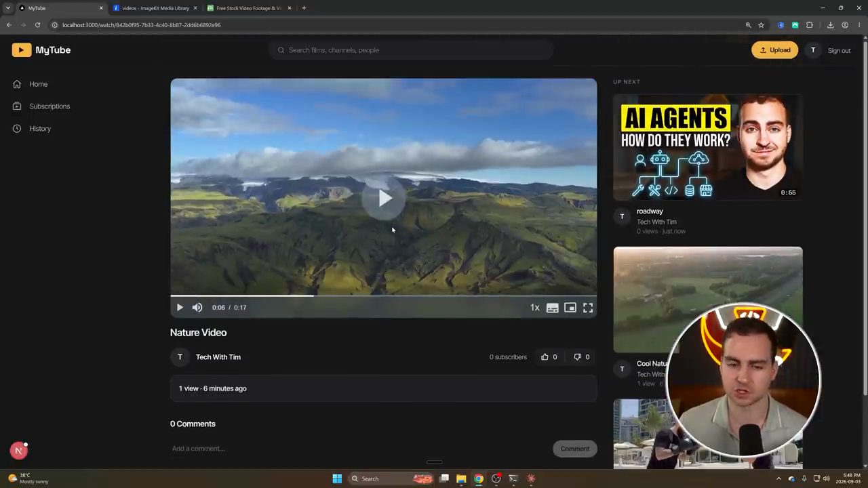This screenshot has width=868, height=488.
Task: Click the Comment submit button
Action: (x=575, y=449)
